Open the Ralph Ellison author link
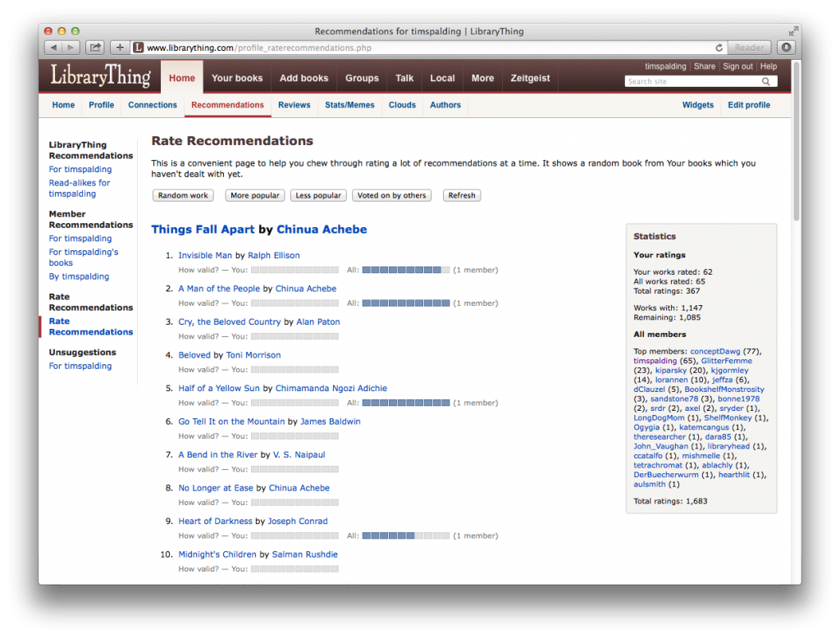This screenshot has width=840, height=638. (x=274, y=256)
